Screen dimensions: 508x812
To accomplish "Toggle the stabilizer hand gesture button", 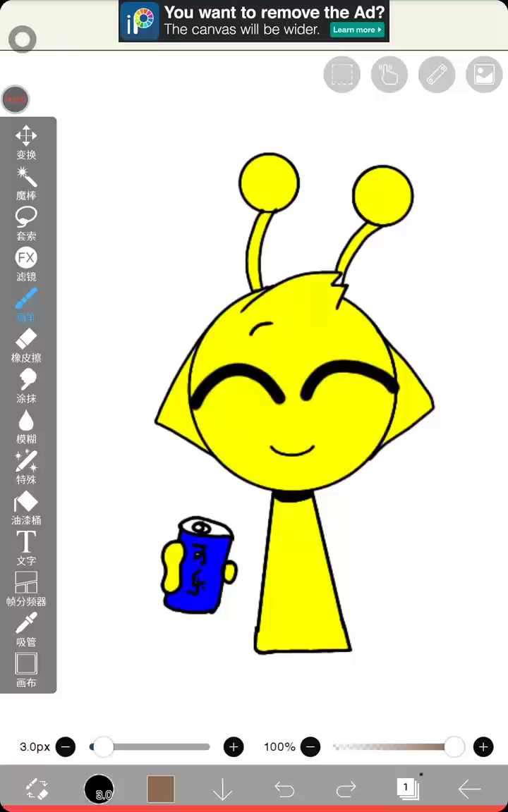I will 389,74.
